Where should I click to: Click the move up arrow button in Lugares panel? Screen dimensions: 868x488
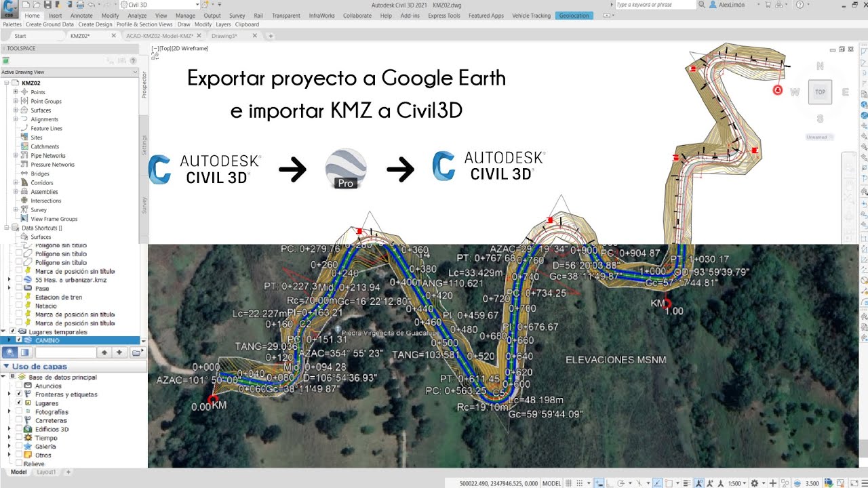[104, 352]
